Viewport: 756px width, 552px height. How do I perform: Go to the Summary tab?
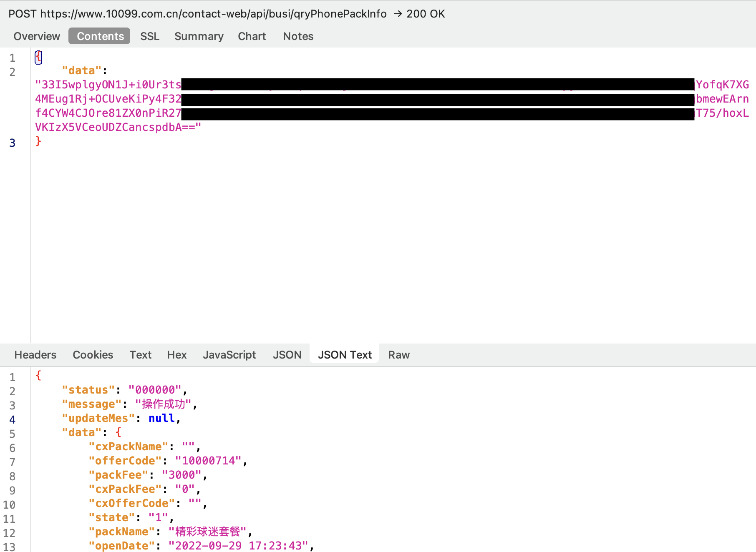click(199, 36)
